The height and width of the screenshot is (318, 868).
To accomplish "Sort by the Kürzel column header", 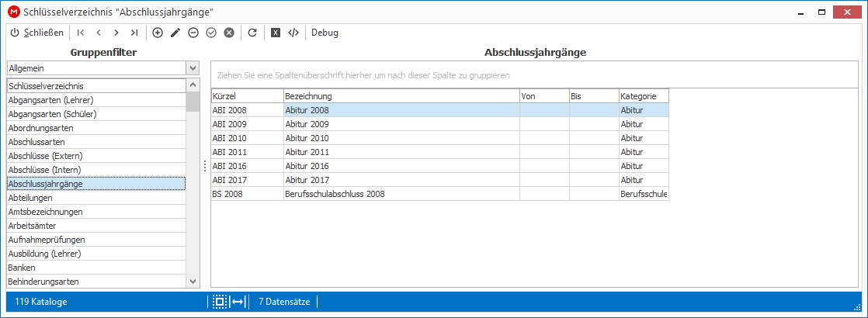I will point(247,96).
